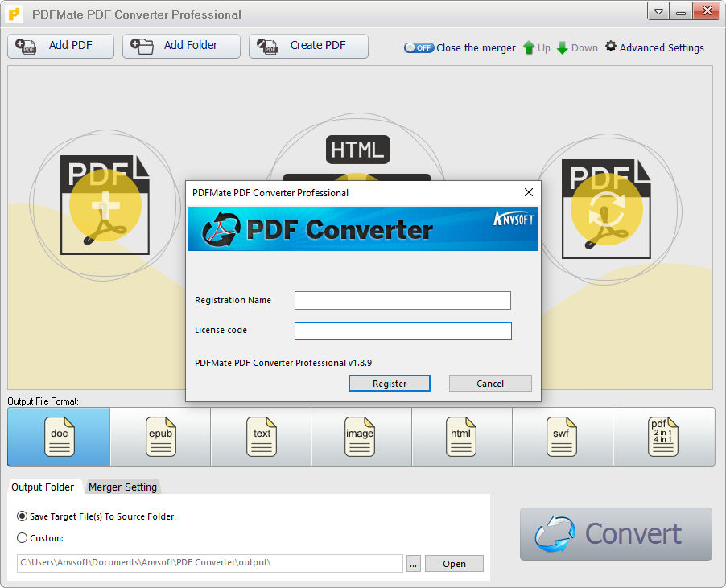Click the Registration Name field
Viewport: 726px width, 588px height.
click(402, 300)
